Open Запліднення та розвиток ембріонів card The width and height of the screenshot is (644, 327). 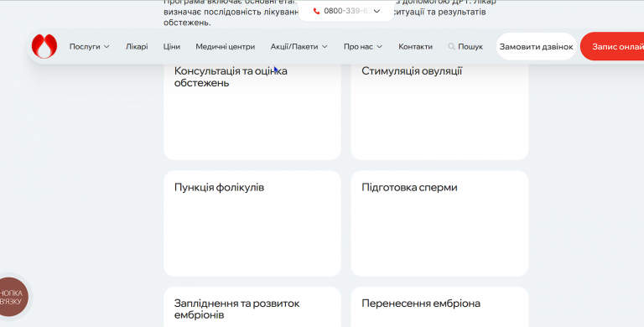coord(252,307)
